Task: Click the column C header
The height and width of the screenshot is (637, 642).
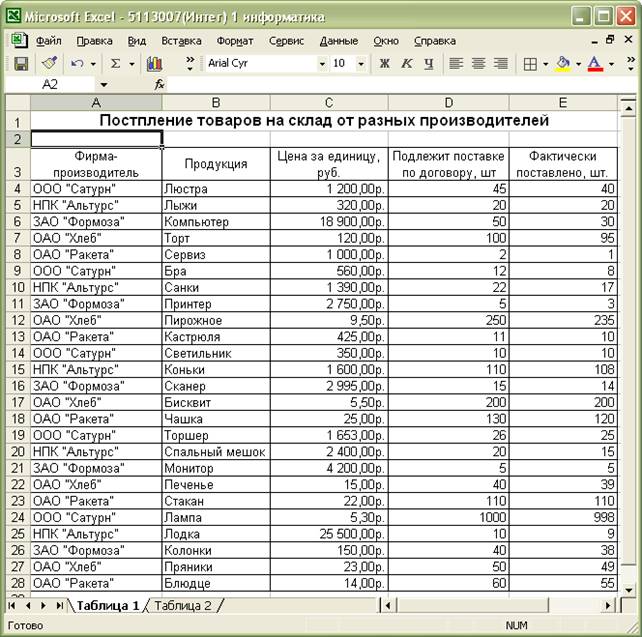Action: [x=328, y=103]
